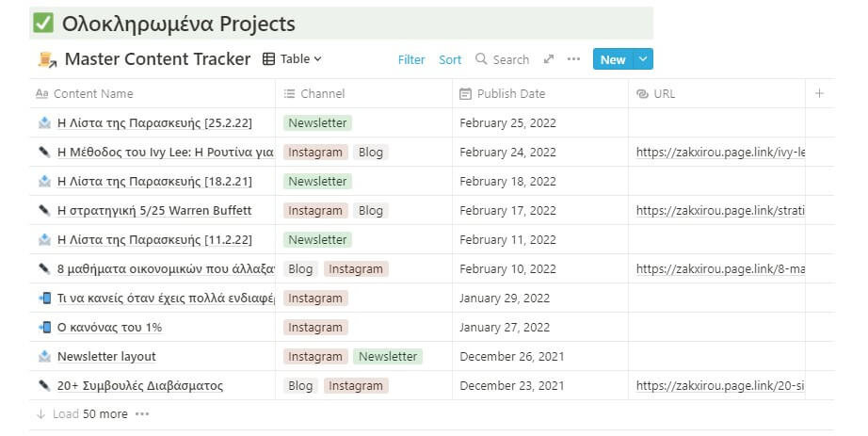
Task: Click the New button
Action: click(612, 59)
